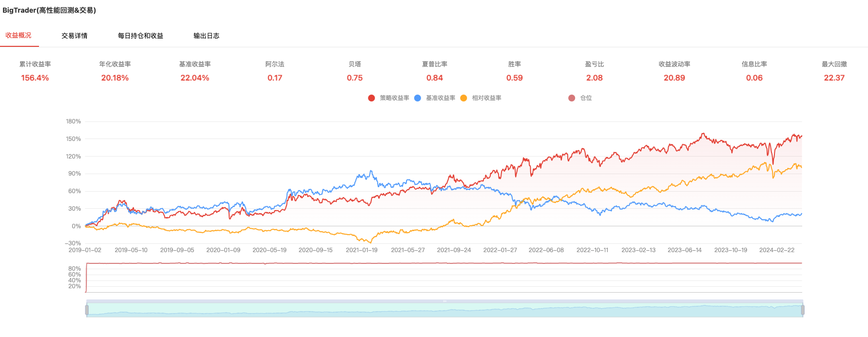Hide the 基准收益率 blue legend series
This screenshot has width=868, height=337.
[418, 98]
